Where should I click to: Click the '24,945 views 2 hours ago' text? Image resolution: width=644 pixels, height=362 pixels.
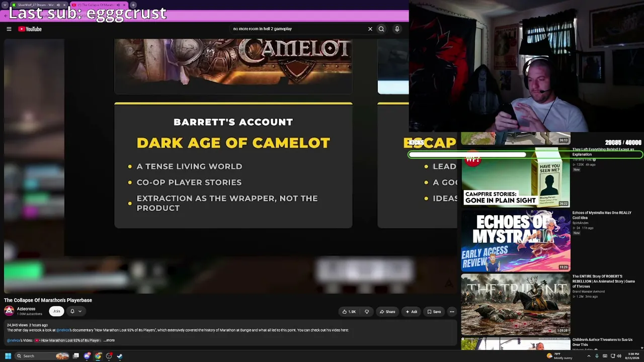[x=27, y=325]
